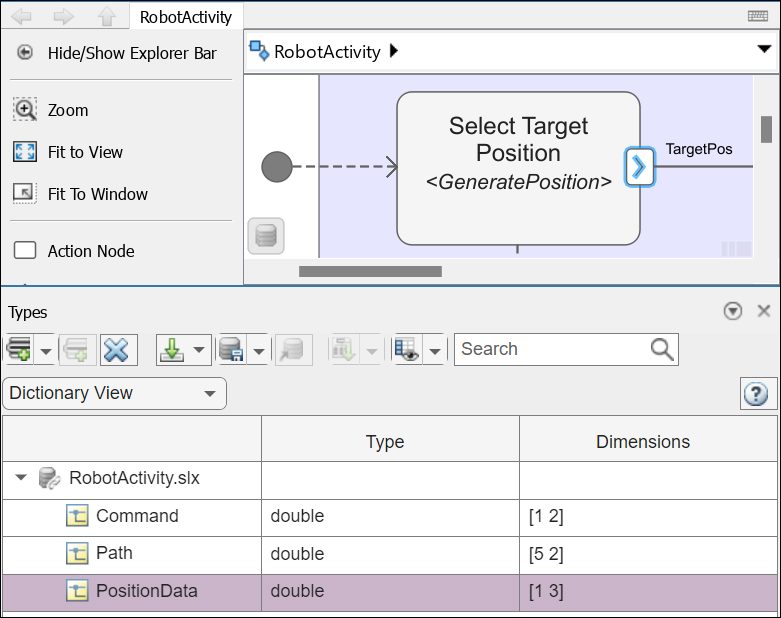781x618 pixels.
Task: Click the add type toolbar button
Action: coord(19,350)
